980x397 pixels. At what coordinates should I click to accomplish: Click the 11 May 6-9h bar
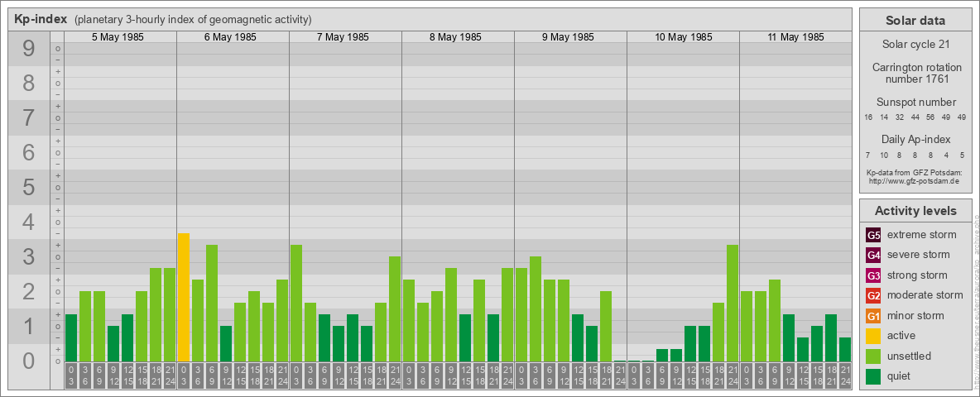pyautogui.click(x=775, y=320)
